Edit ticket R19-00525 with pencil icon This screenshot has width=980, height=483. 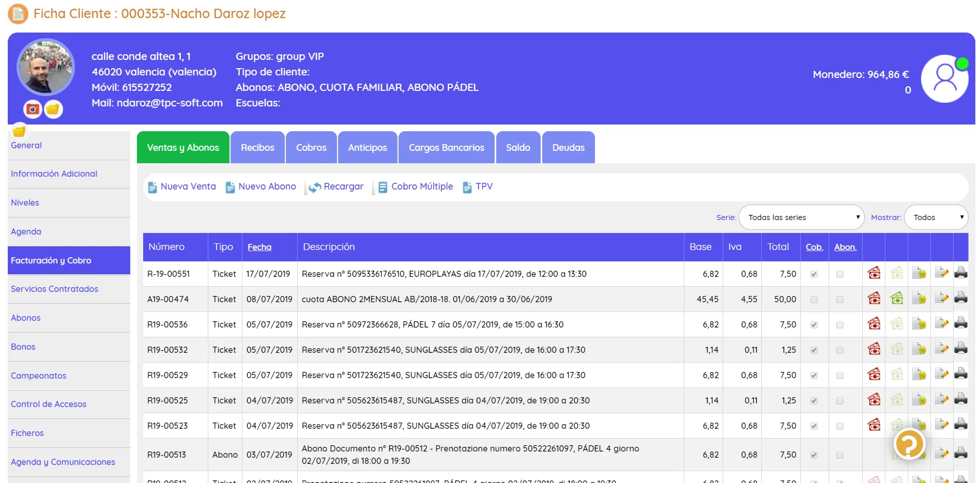point(942,399)
